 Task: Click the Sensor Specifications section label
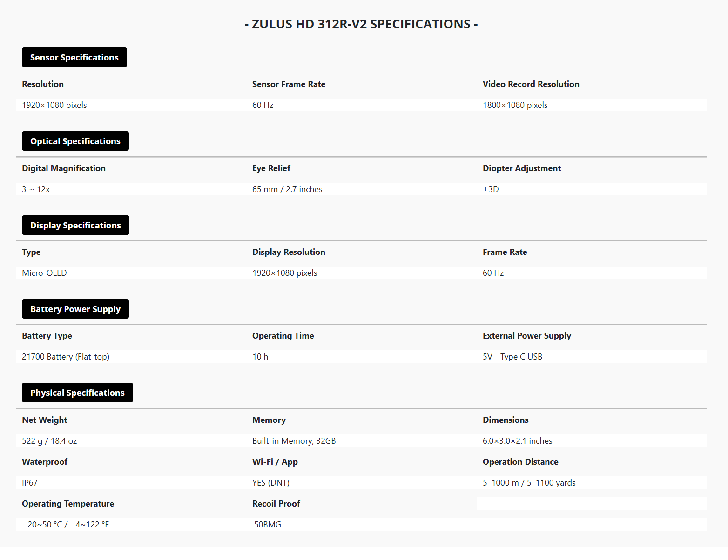(74, 58)
